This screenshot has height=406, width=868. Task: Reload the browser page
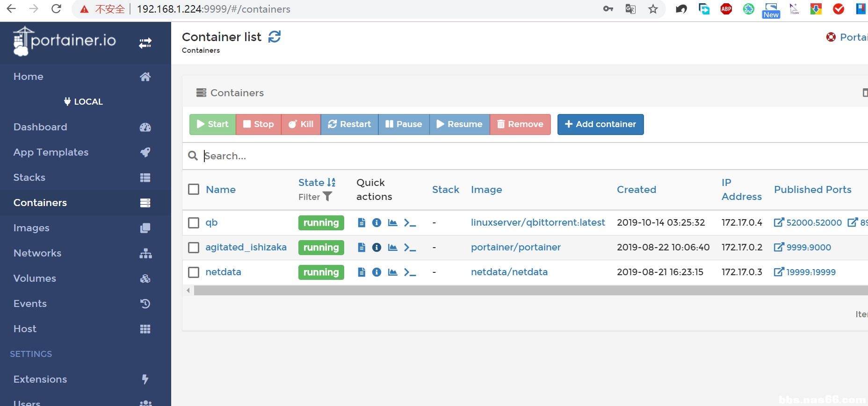pyautogui.click(x=56, y=9)
